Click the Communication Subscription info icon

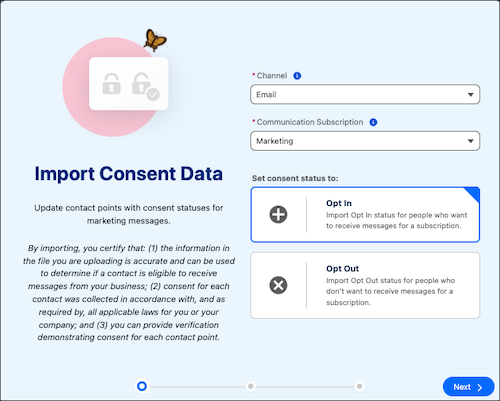click(x=373, y=122)
